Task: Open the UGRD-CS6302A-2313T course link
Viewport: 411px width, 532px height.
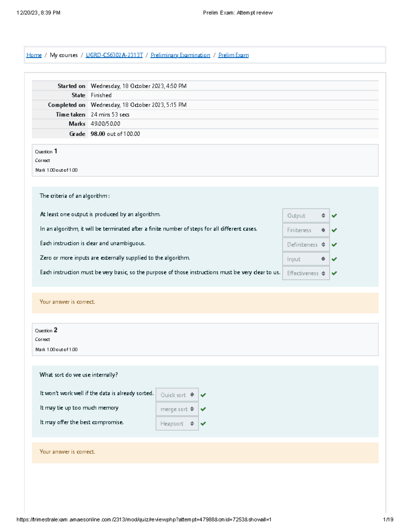Action: coord(114,55)
